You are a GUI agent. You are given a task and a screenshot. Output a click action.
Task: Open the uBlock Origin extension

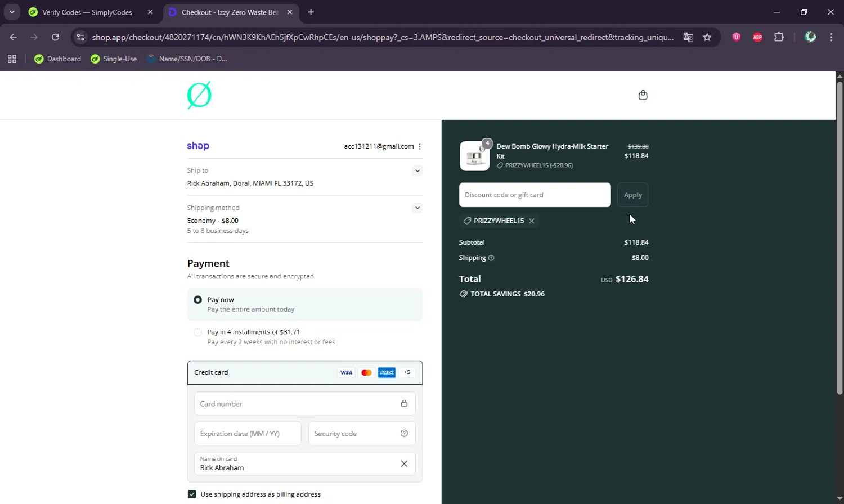[x=736, y=37]
